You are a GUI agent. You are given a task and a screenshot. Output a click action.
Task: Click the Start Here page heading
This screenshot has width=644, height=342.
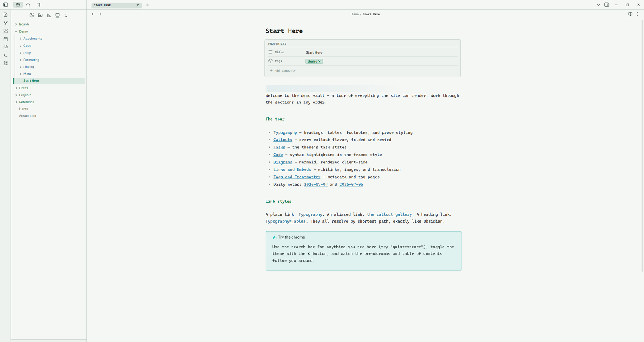tap(284, 31)
